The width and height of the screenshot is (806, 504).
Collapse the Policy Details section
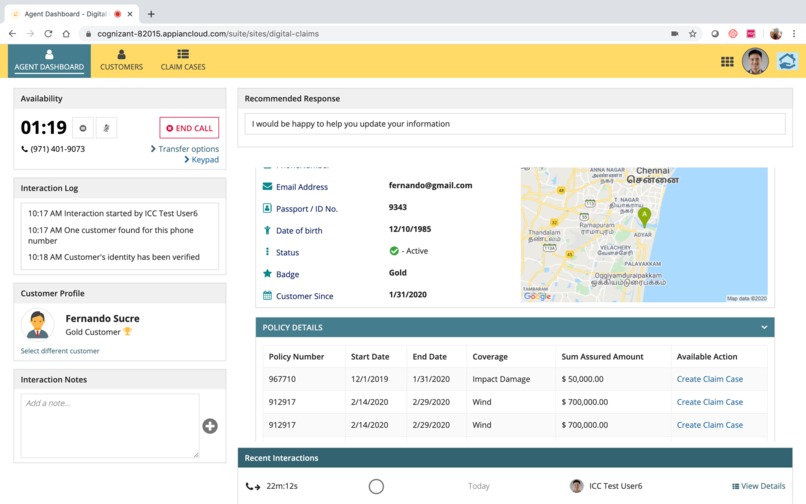pos(764,327)
